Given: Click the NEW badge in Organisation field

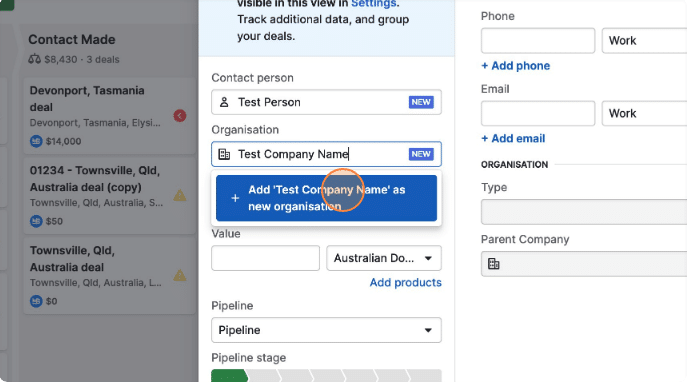Looking at the screenshot, I should pyautogui.click(x=421, y=154).
